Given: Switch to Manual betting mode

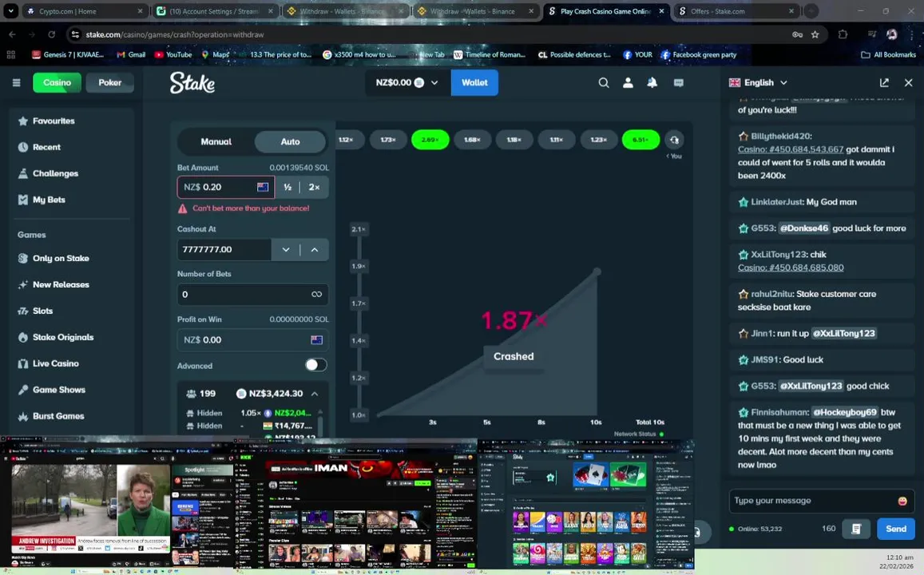Looking at the screenshot, I should (x=216, y=141).
